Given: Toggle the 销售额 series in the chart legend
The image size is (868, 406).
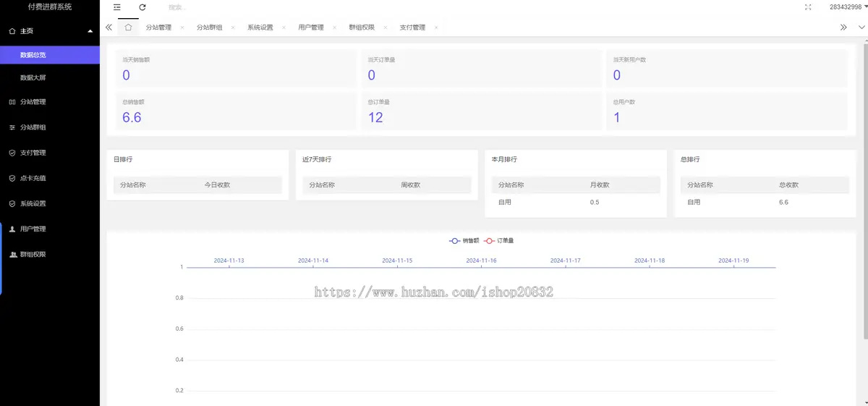Looking at the screenshot, I should [464, 240].
